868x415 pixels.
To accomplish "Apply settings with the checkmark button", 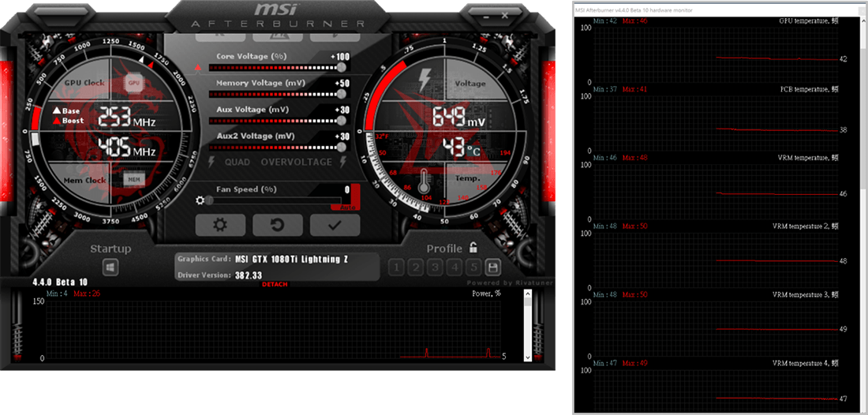I will point(335,225).
